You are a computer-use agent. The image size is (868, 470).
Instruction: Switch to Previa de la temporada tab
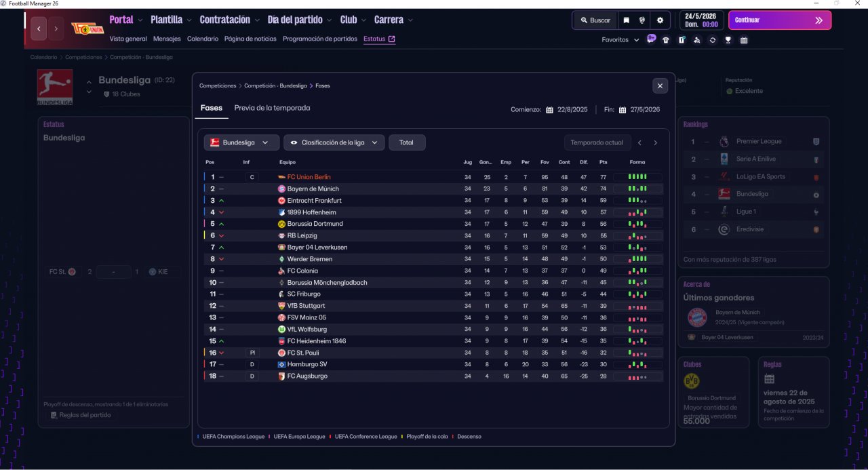click(x=272, y=108)
